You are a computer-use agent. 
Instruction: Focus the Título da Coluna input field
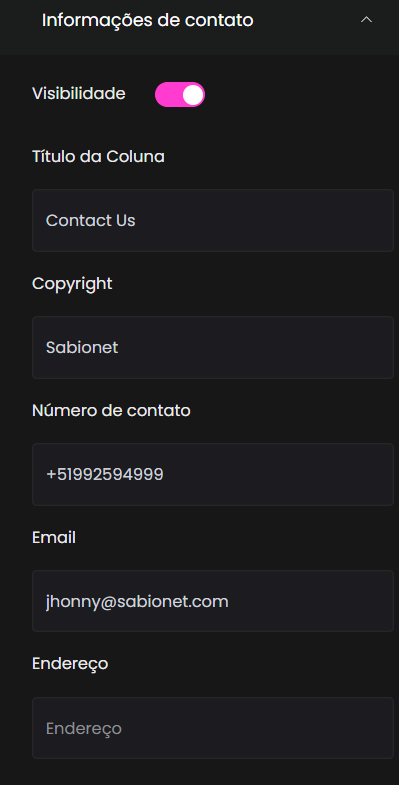click(x=213, y=220)
